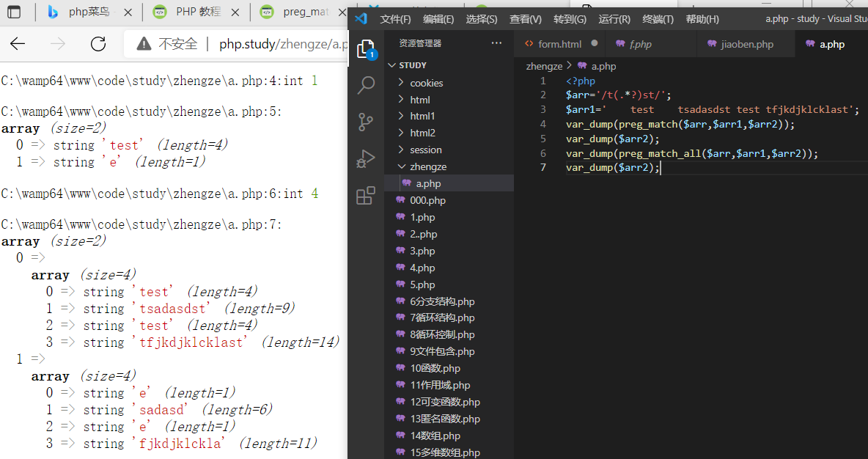Image resolution: width=868 pixels, height=459 pixels.
Task: Open the explorer panel more actions menu
Action: click(496, 43)
